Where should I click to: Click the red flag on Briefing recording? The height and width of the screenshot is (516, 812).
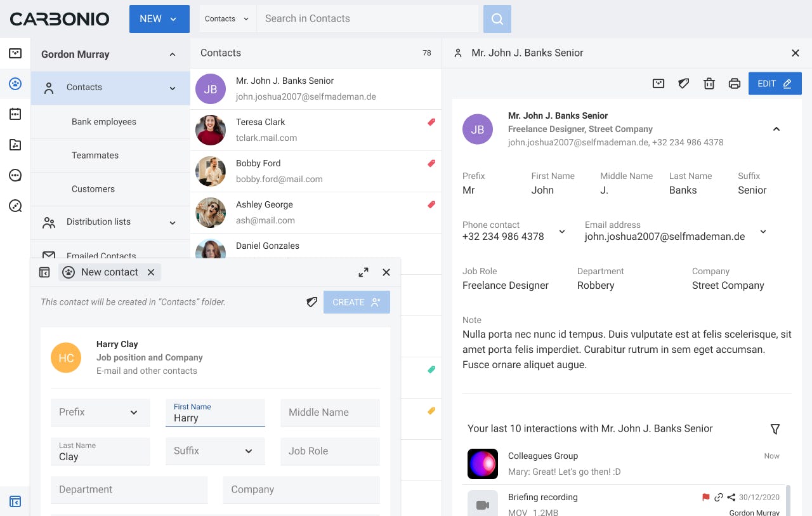(x=706, y=498)
